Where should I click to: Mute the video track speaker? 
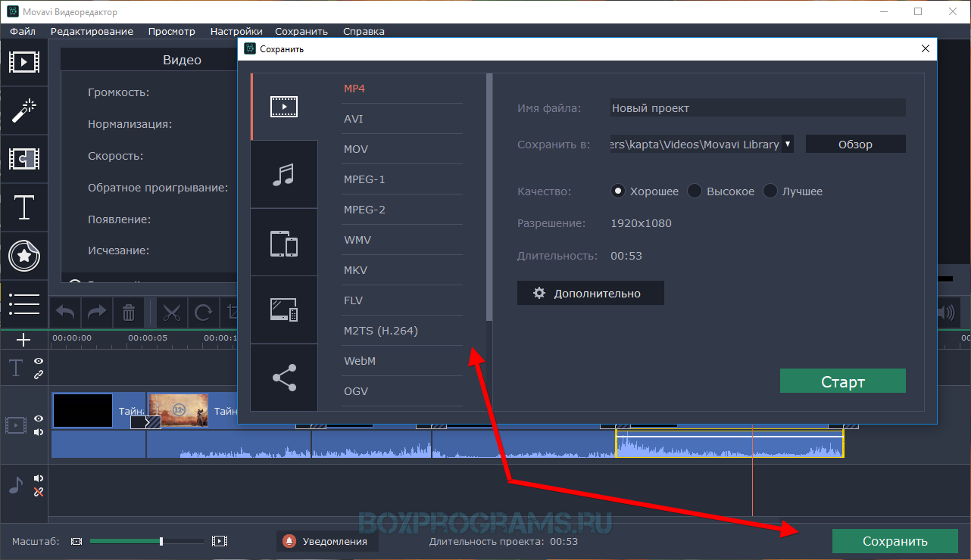39,432
